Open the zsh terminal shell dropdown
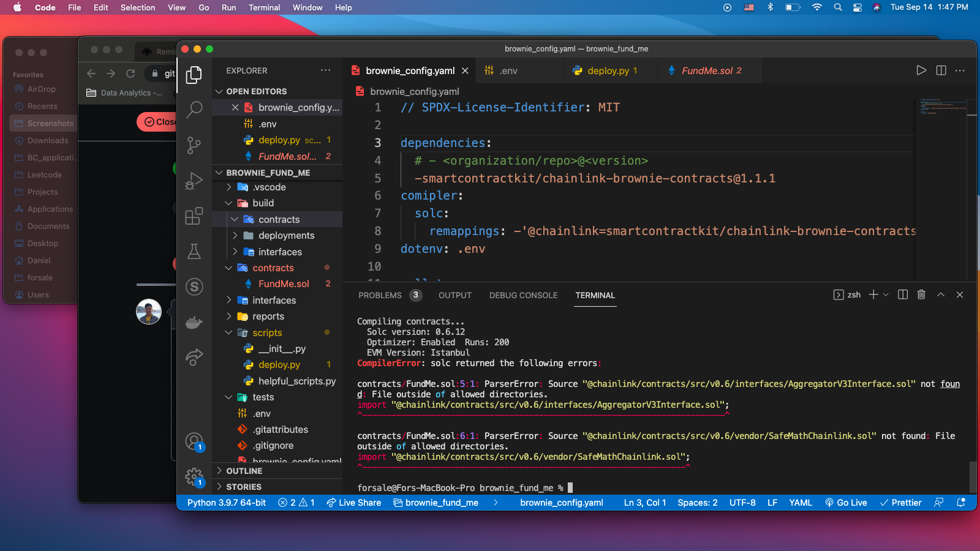This screenshot has height=551, width=980. tap(848, 294)
